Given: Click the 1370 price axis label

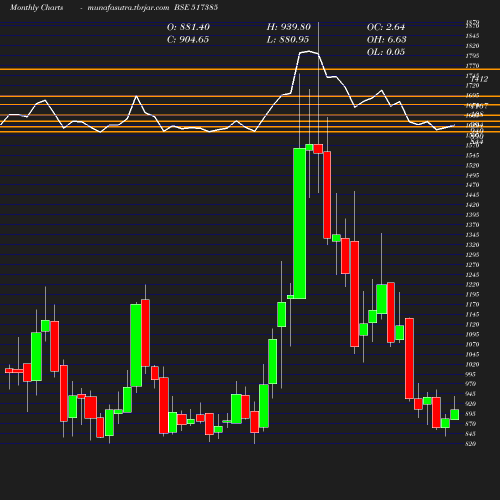Looking at the screenshot, I should (472, 225).
